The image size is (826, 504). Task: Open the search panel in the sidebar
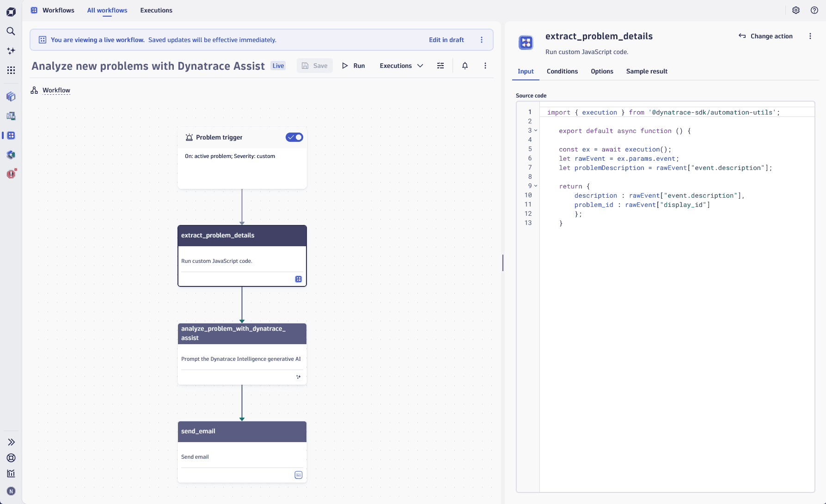click(x=11, y=31)
